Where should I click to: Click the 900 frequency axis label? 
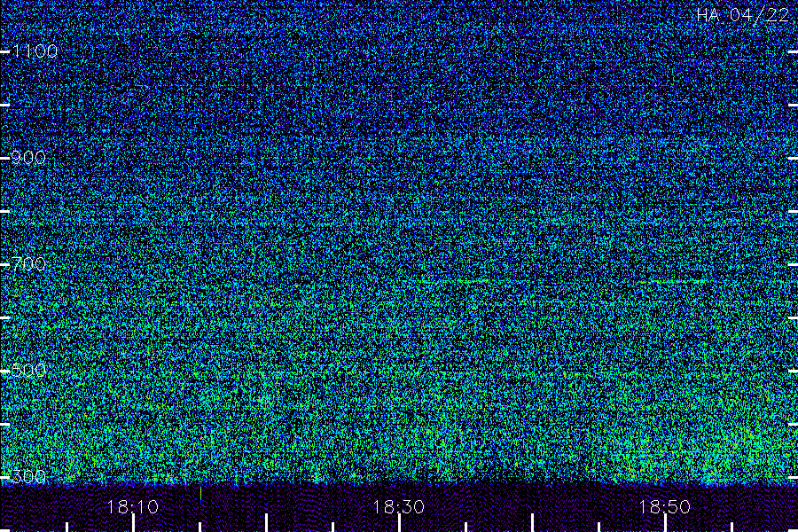pos(28,158)
